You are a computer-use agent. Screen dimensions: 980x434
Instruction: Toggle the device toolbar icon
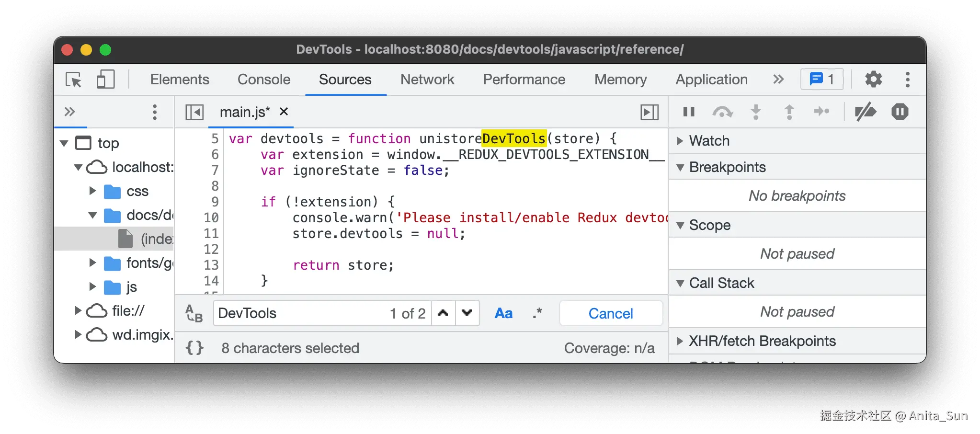[x=105, y=80]
